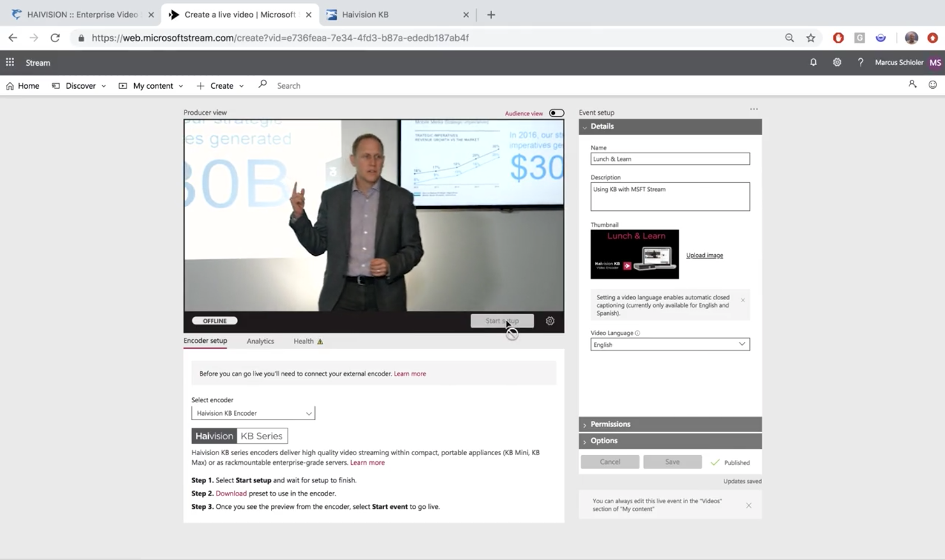
Task: Click Learn more in the encoder notice
Action: pyautogui.click(x=410, y=374)
